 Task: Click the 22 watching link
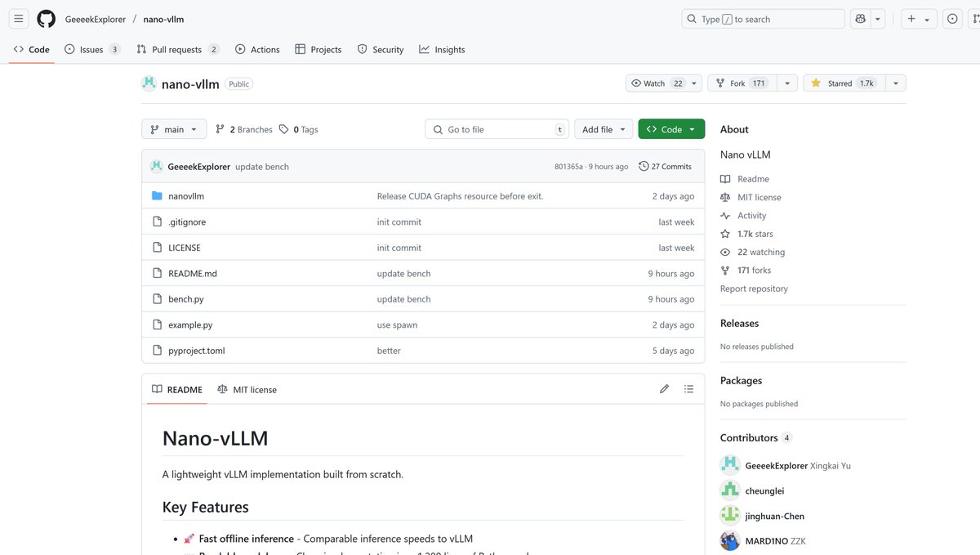click(752, 252)
